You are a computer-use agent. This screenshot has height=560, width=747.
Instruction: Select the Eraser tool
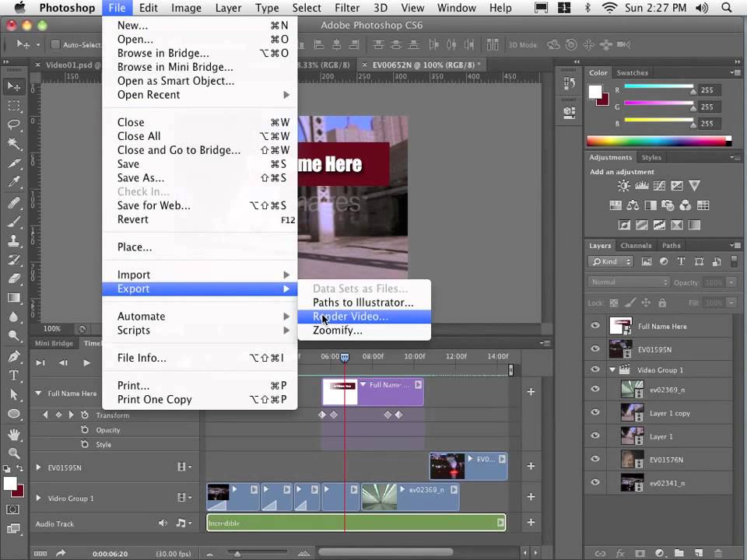tap(14, 278)
